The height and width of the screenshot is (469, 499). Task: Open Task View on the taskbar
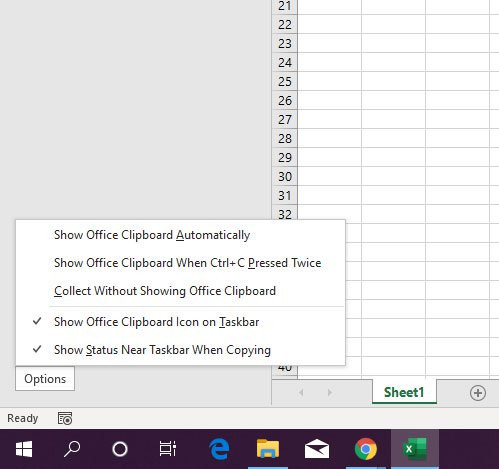pos(168,449)
